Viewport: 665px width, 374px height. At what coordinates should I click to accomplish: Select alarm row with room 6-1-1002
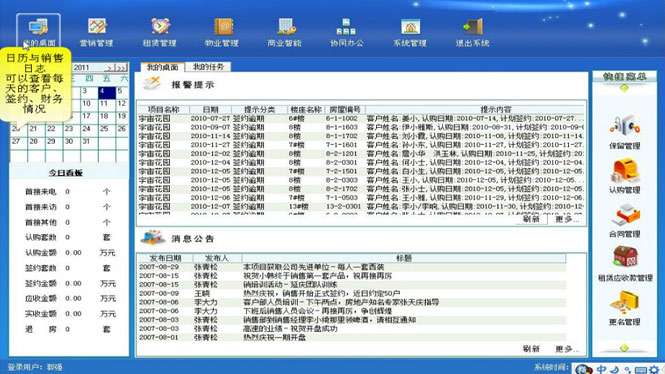pos(361,118)
